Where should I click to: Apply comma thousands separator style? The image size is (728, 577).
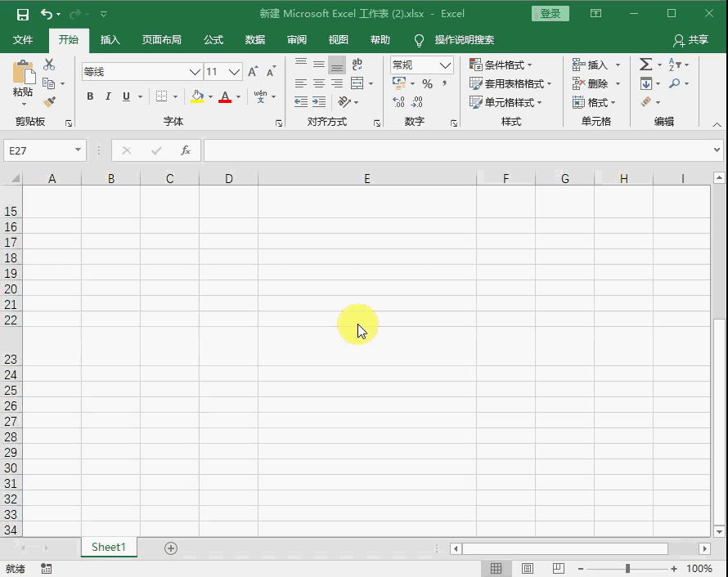tap(444, 83)
